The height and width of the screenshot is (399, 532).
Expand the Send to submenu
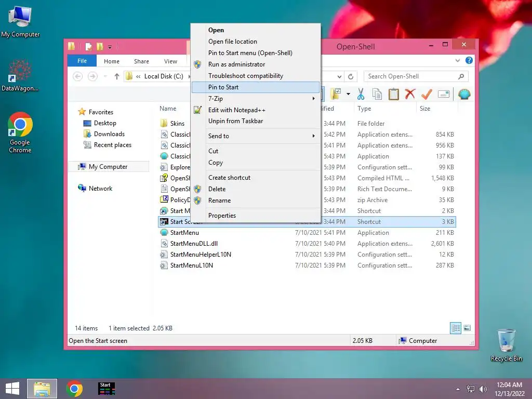tap(255, 136)
